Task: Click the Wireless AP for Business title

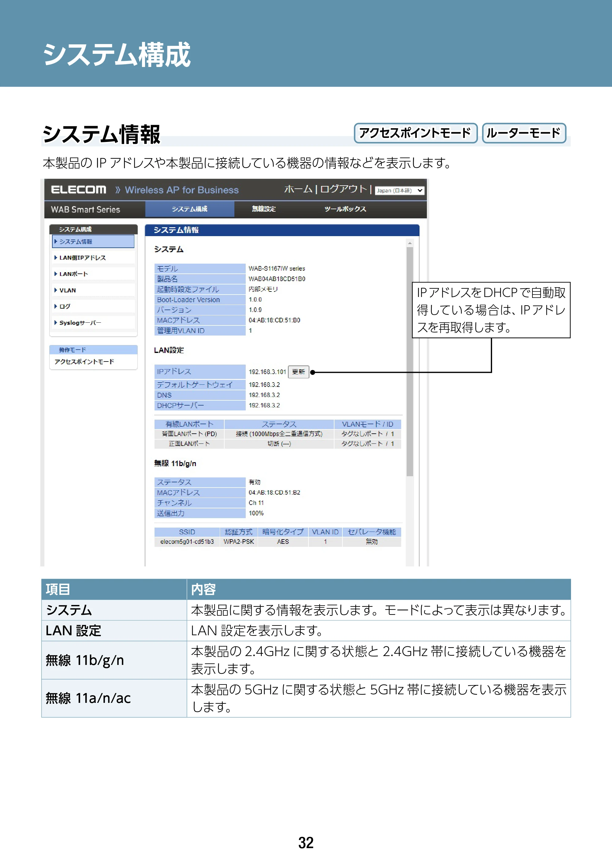Action: 182,190
